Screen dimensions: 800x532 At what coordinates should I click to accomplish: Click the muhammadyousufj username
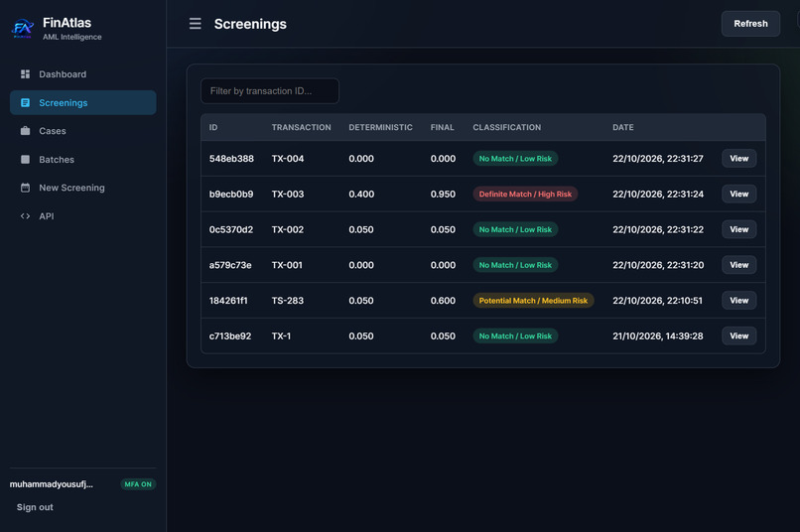pyautogui.click(x=51, y=484)
